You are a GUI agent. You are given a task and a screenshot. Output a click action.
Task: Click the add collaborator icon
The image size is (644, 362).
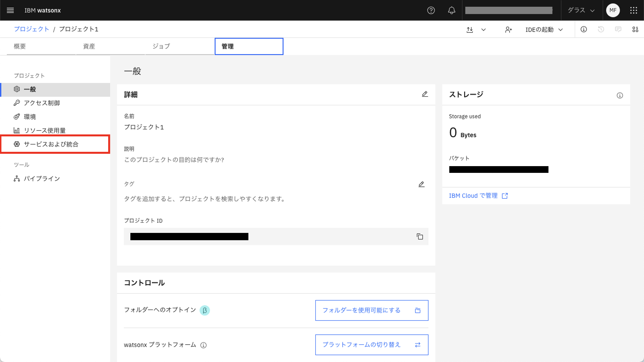coord(508,29)
